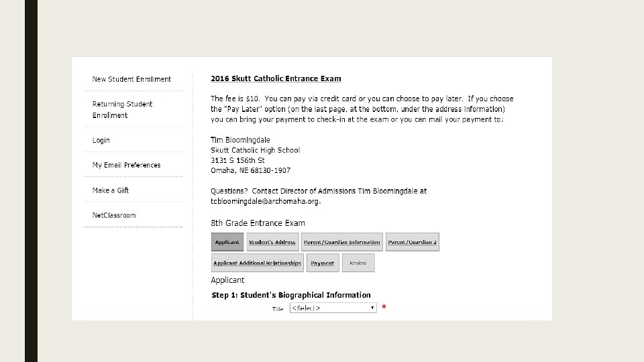Go to Returning Student Enrollment

122,109
